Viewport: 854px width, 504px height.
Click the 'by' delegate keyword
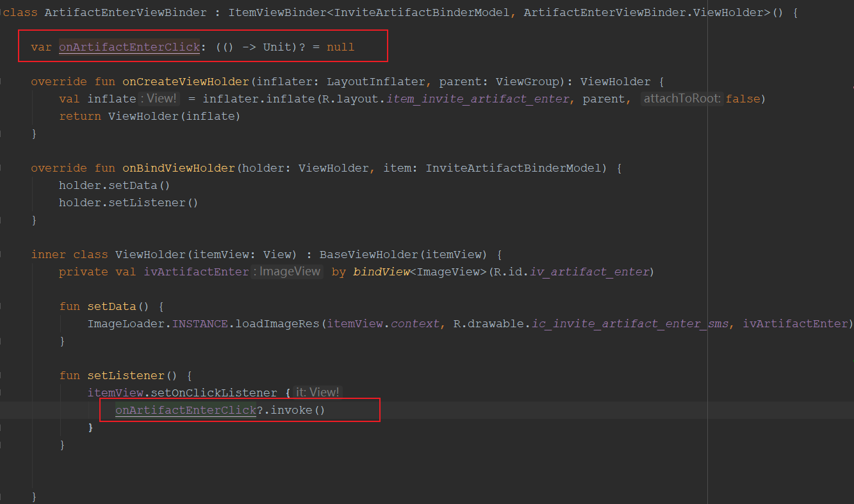(339, 272)
